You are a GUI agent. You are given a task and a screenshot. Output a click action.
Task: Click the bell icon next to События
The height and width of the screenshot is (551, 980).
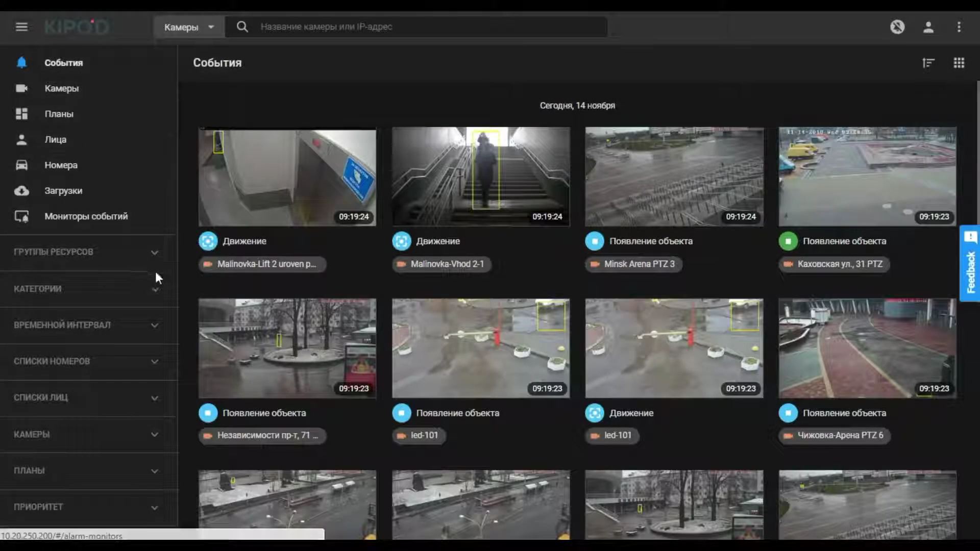pyautogui.click(x=21, y=62)
